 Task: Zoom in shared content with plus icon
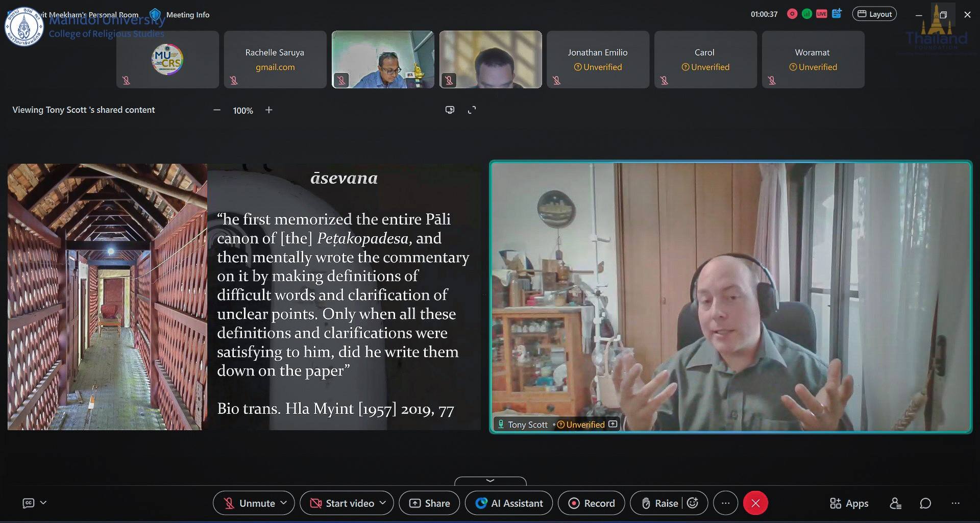269,110
